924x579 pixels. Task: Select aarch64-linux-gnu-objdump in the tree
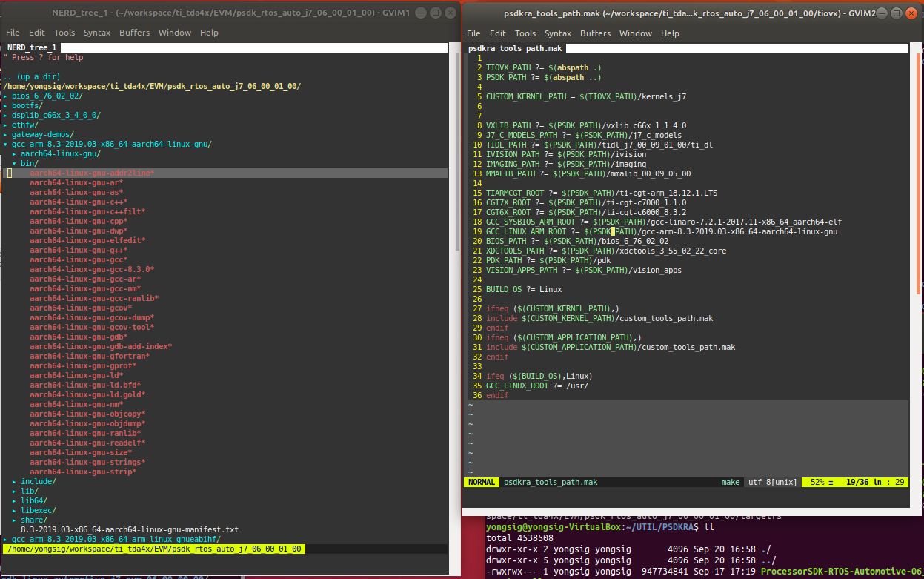tap(87, 424)
